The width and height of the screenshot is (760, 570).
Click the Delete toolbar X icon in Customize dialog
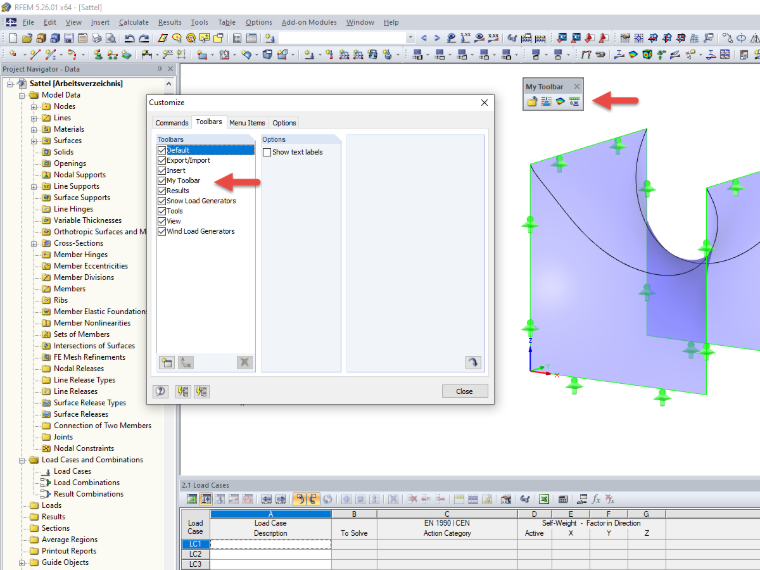pyautogui.click(x=245, y=363)
